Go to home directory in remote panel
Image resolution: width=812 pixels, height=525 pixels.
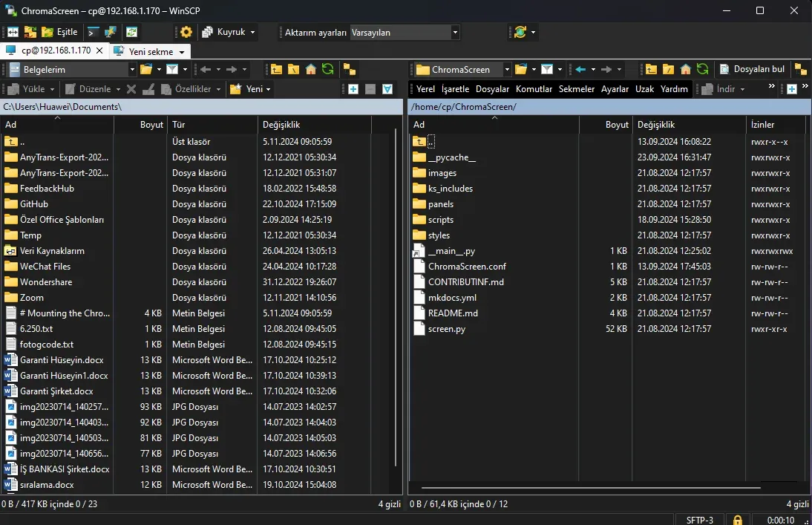[686, 70]
